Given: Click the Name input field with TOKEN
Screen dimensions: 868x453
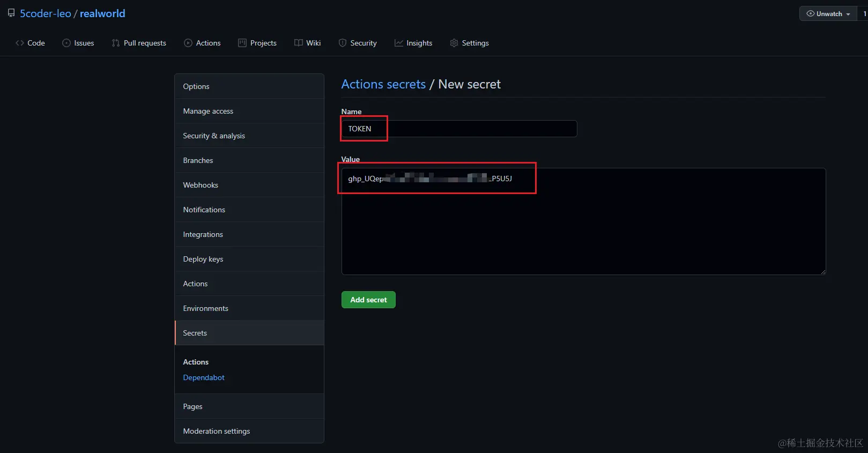Looking at the screenshot, I should [459, 129].
